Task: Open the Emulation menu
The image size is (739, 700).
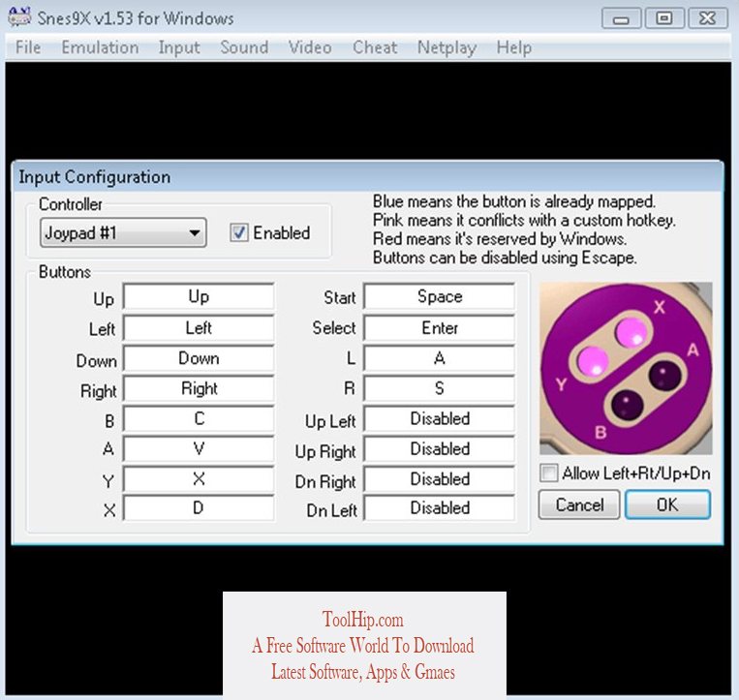Action: point(100,47)
